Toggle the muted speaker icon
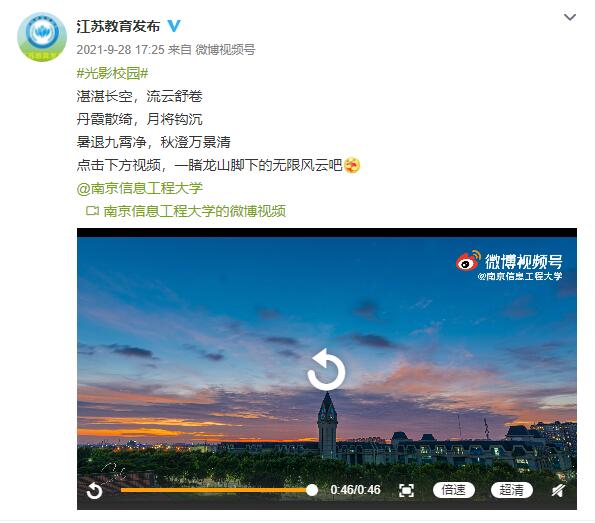The image size is (595, 523). pos(559,490)
